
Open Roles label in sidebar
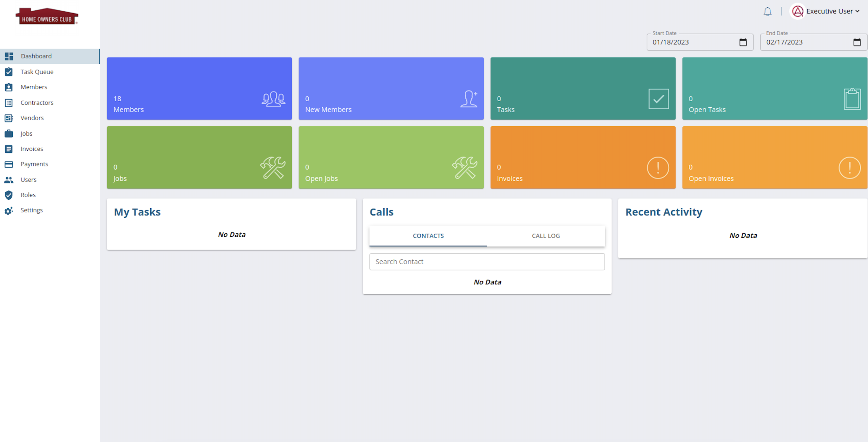tap(28, 195)
